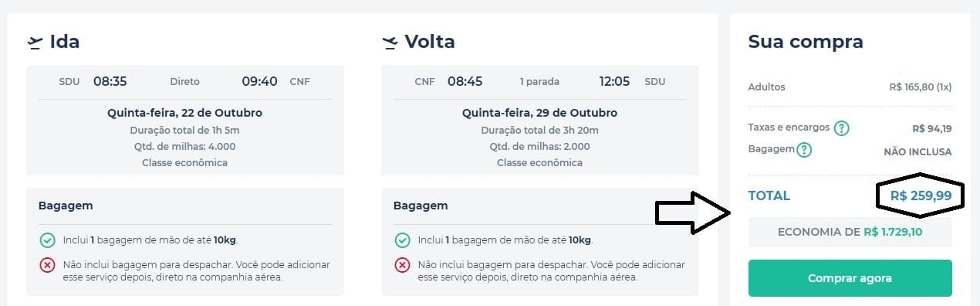Click the 1 parada stop label
Viewport: 980px width, 306px height.
[539, 82]
